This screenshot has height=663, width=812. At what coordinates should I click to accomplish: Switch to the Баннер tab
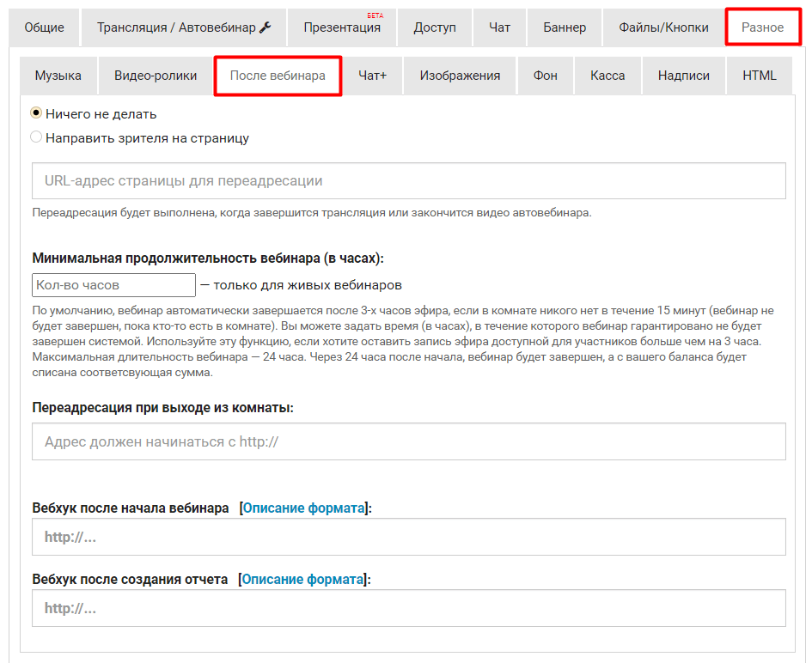pos(565,27)
